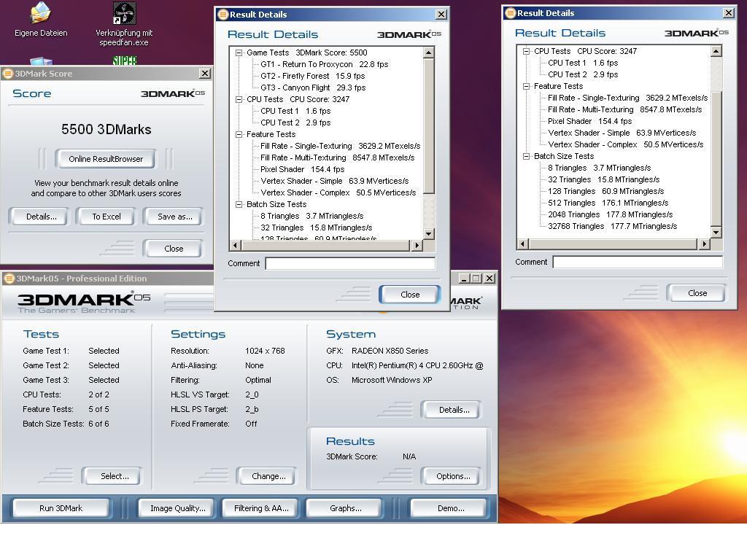Click scroll down arrow in middle Result Details tree

429,234
